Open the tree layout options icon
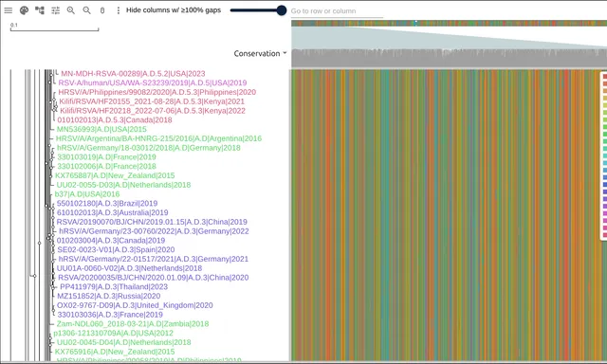The image size is (607, 364). coord(40,10)
